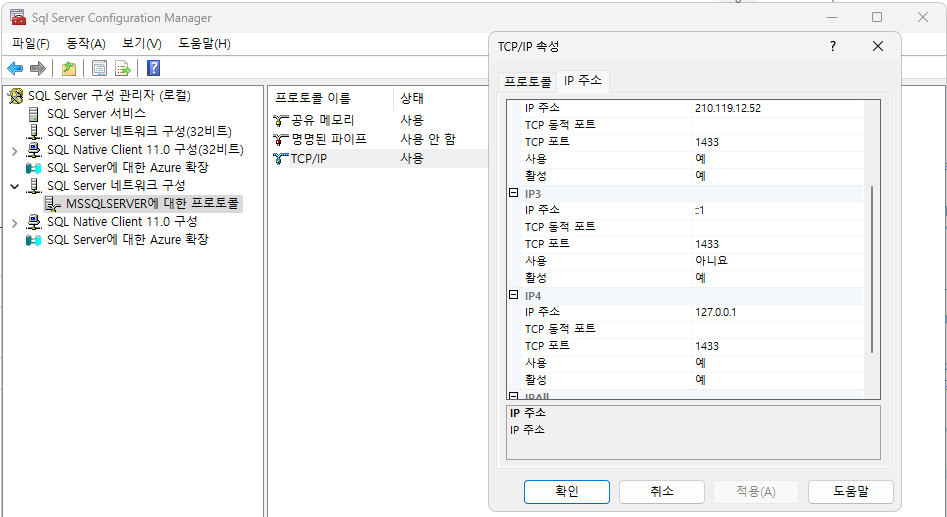Open the 보기(V) menu

point(142,43)
